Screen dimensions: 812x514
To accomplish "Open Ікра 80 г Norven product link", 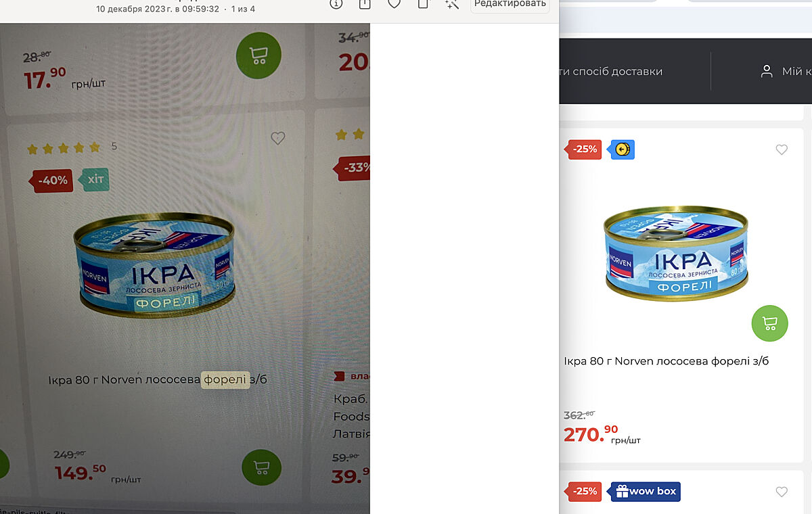I will [667, 361].
